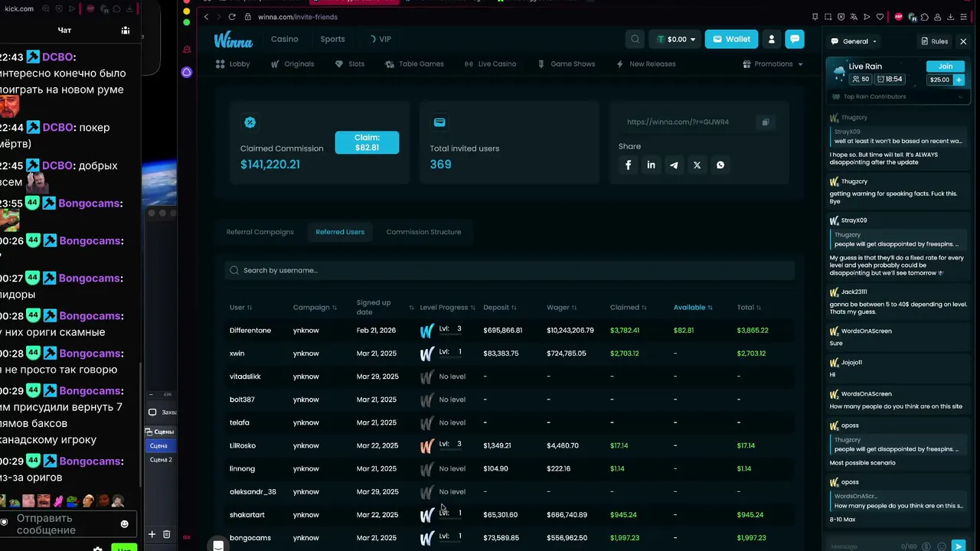Open Commission Structure tab
Viewport: 980px width, 551px height.
[x=423, y=232]
